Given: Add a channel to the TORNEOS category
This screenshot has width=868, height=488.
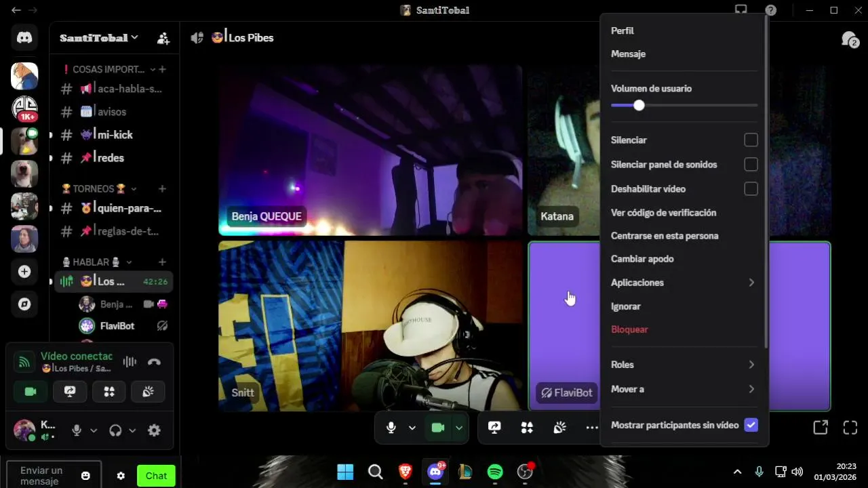Looking at the screenshot, I should (162, 188).
